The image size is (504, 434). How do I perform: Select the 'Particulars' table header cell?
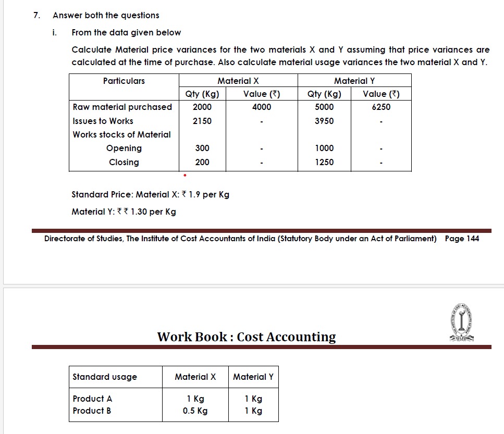(124, 81)
